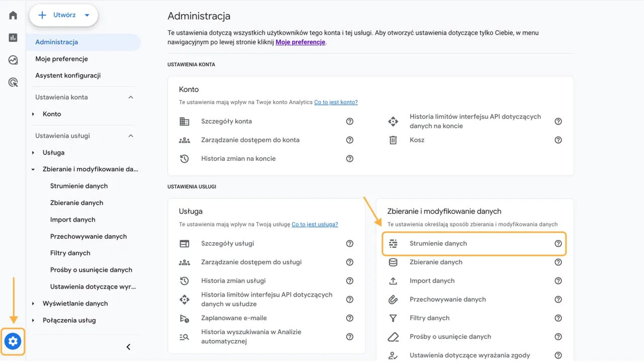Click the help icon next to Strumienie danych
This screenshot has height=362, width=644.
[558, 243]
